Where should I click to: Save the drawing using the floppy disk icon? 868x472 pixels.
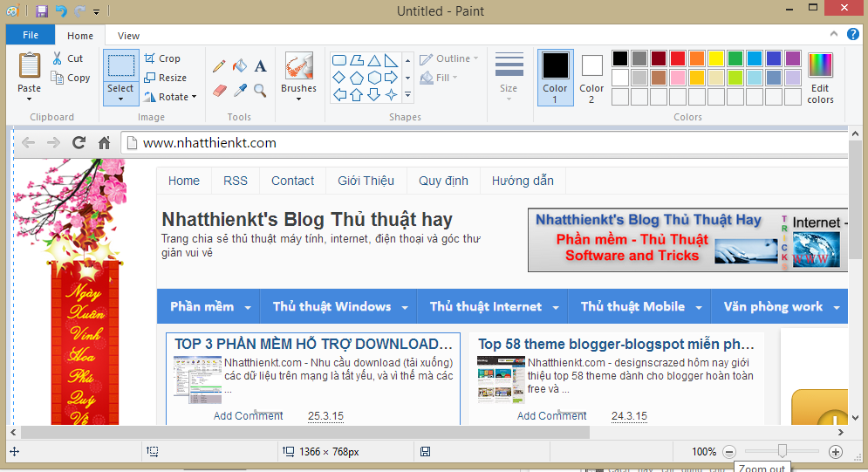tap(42, 11)
